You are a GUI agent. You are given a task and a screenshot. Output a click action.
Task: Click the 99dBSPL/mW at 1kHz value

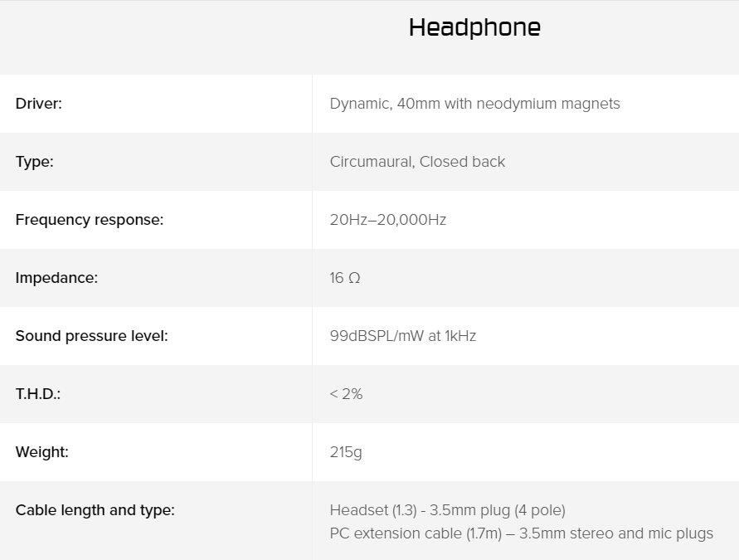click(x=402, y=336)
